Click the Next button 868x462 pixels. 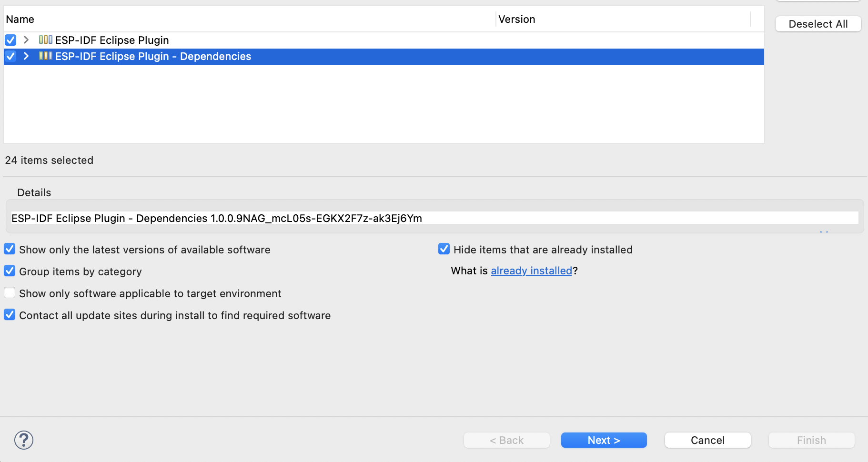(x=603, y=440)
